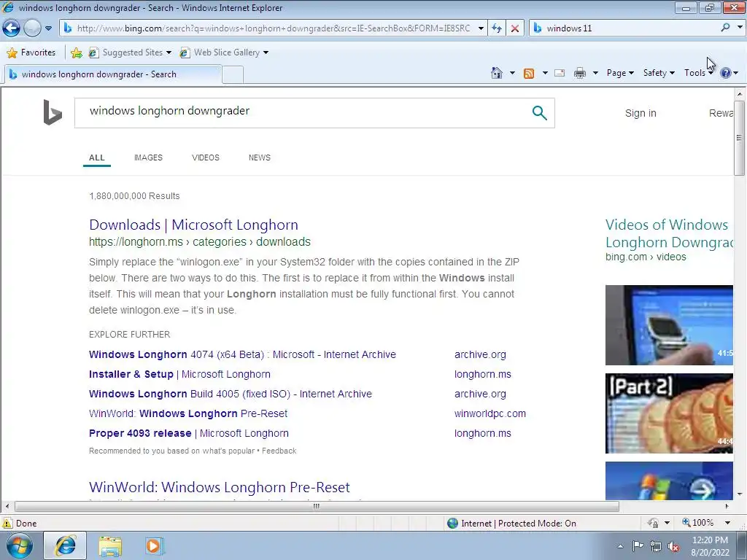Expand the Home button dropdown arrow

tap(512, 73)
